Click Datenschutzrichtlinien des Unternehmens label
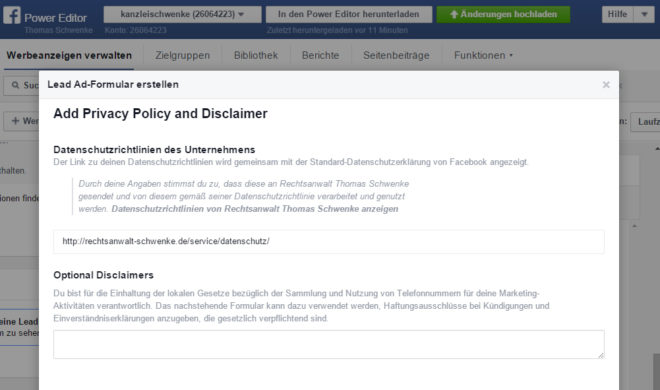 pos(154,150)
